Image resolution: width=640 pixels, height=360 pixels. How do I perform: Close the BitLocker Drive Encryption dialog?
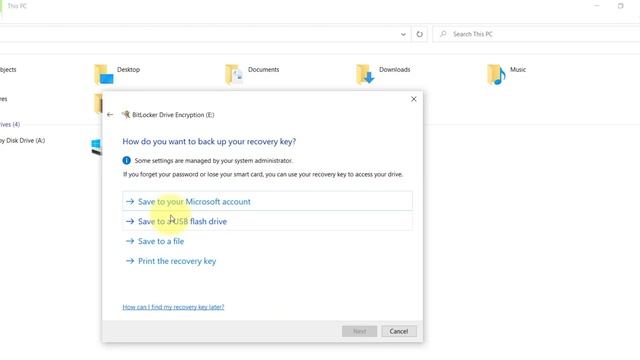[413, 99]
